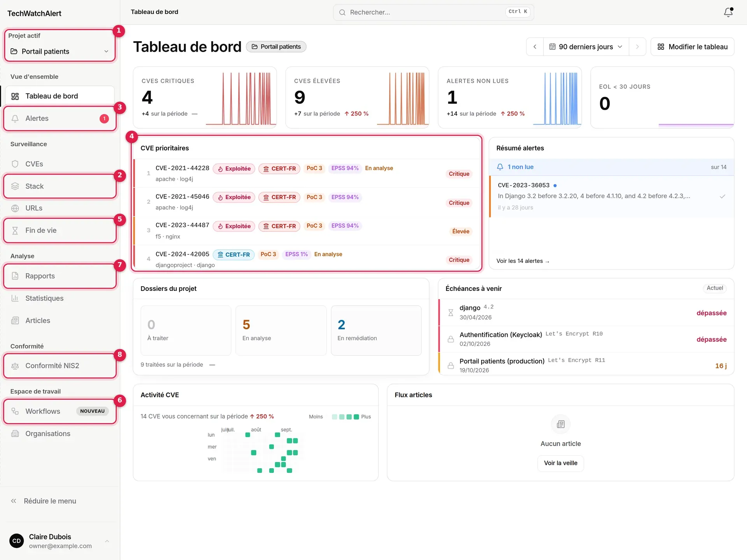
Task: Click the Portail patients badge beside title
Action: click(276, 47)
